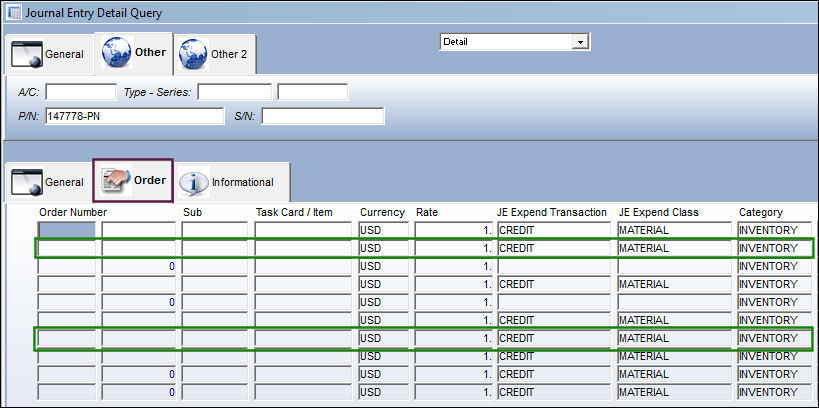Switch to the Informational tab
The height and width of the screenshot is (408, 819).
232,182
